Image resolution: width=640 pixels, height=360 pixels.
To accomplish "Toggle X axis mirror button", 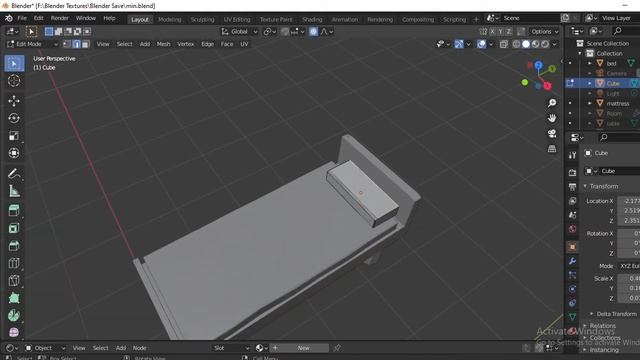I will pyautogui.click(x=493, y=31).
